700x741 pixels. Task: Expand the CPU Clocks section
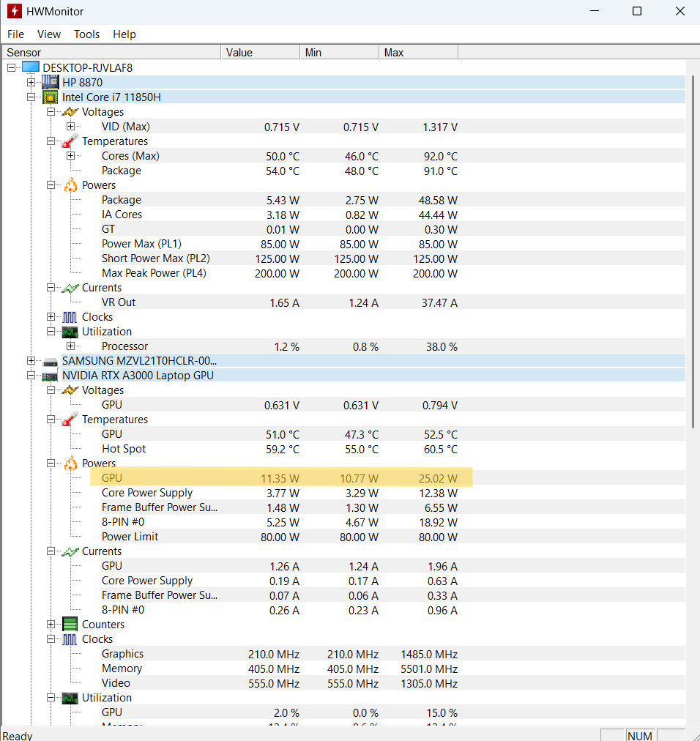(x=51, y=316)
